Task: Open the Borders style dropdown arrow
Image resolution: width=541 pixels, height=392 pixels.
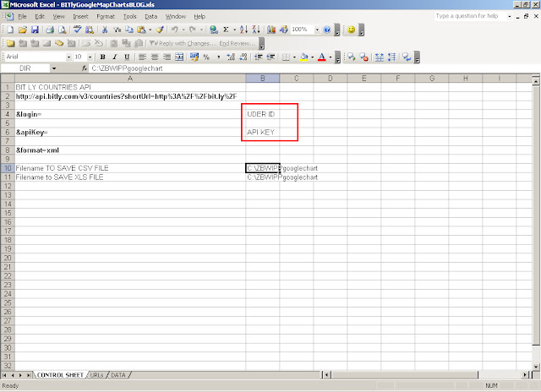Action: tap(294, 57)
